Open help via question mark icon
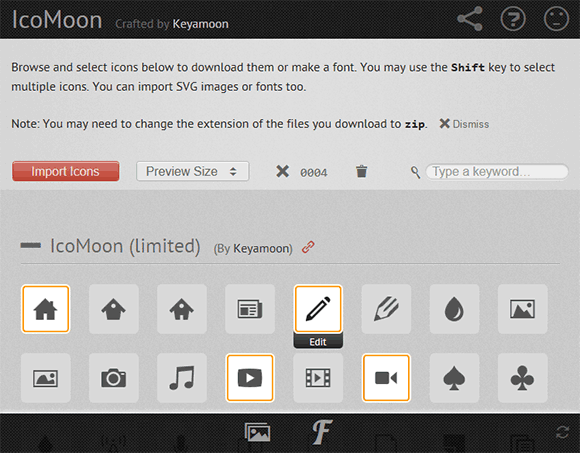 point(513,19)
